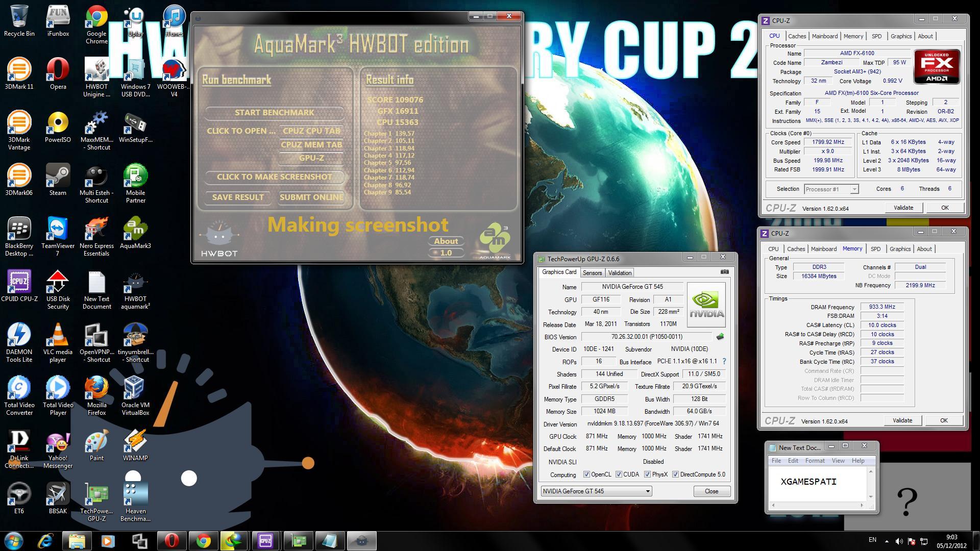
Task: Open the Processor #1 selection dropdown
Action: coord(831,189)
